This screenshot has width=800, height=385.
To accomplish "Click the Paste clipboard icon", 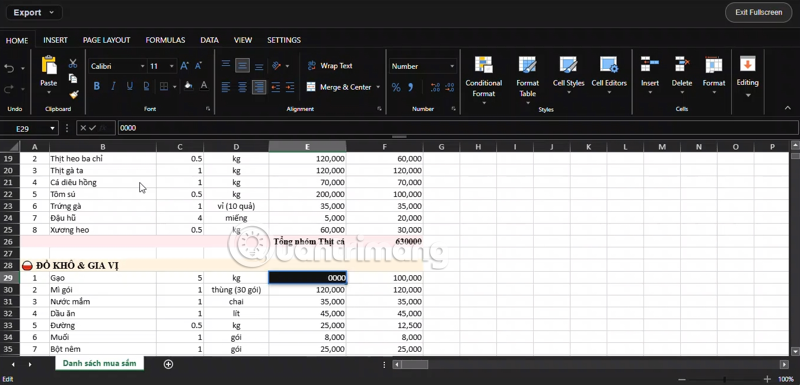I will pyautogui.click(x=49, y=65).
